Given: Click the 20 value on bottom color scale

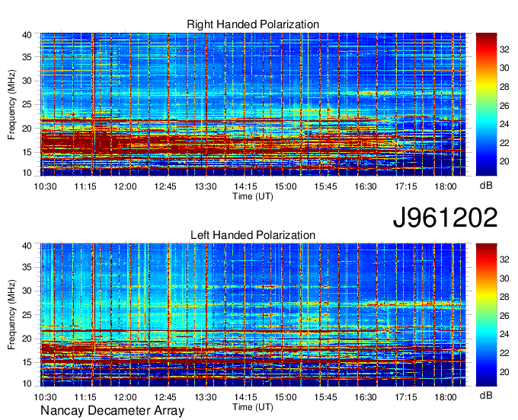Looking at the screenshot, I should coord(504,372).
